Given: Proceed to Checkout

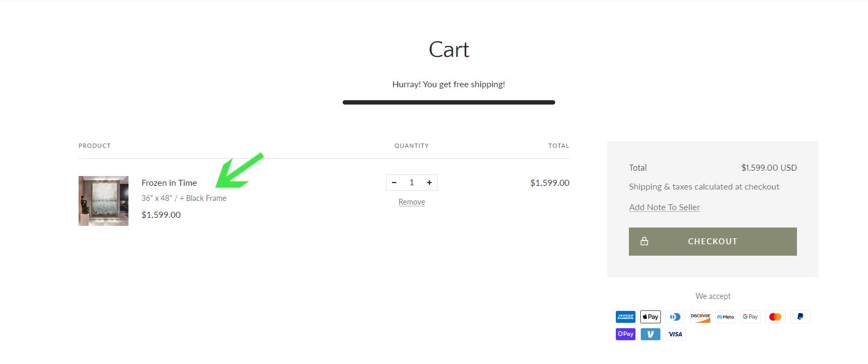Looking at the screenshot, I should 712,242.
